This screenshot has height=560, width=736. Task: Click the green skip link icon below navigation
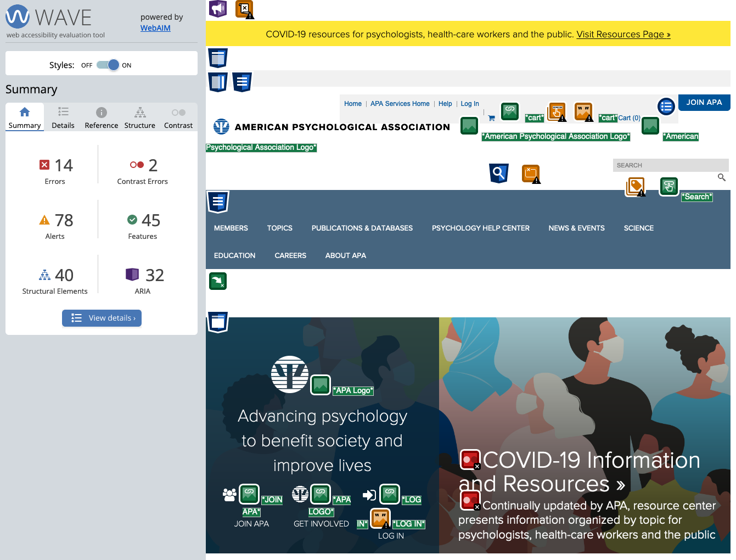(218, 281)
